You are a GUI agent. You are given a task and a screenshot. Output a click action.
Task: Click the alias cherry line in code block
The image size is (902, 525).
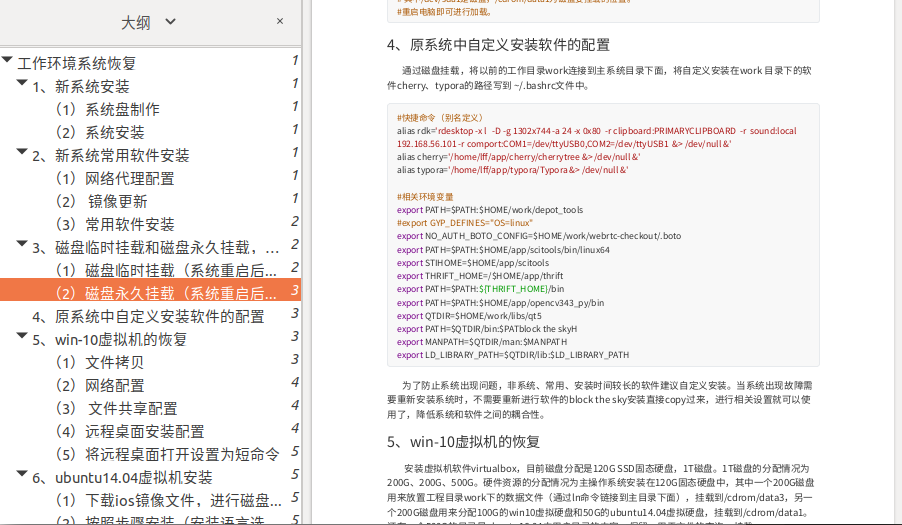[x=518, y=156]
